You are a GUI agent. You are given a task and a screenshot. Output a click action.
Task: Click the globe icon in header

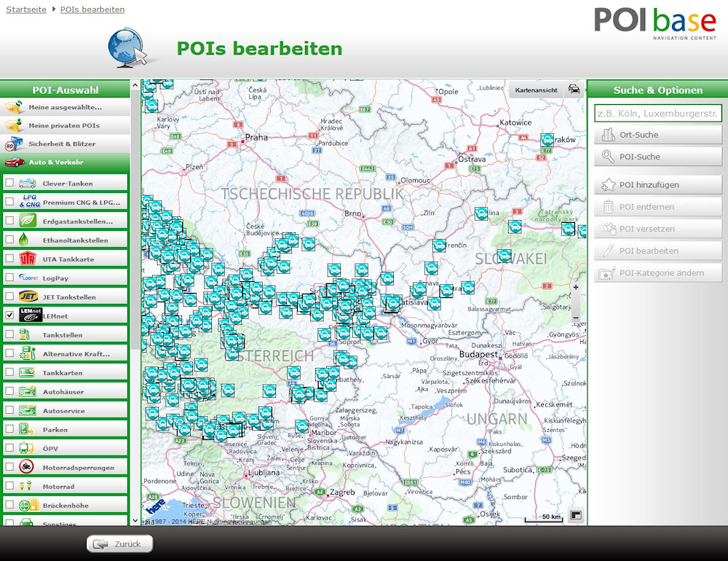pyautogui.click(x=126, y=48)
